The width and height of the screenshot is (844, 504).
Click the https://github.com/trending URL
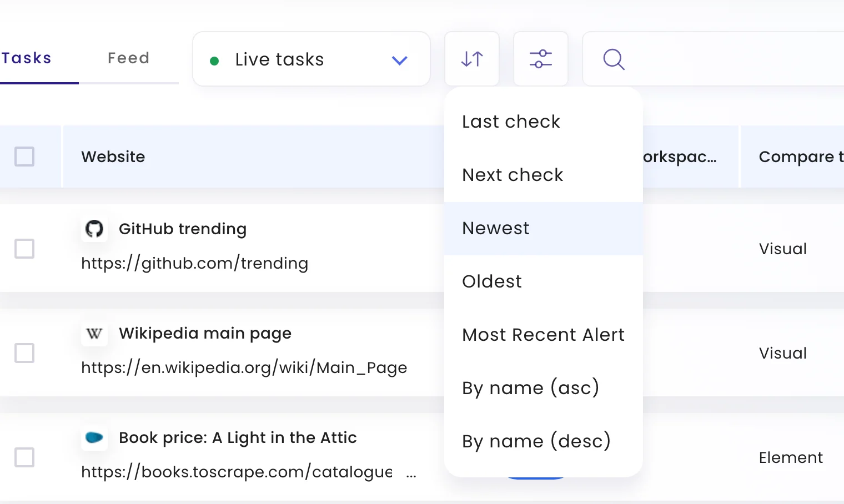(x=194, y=263)
